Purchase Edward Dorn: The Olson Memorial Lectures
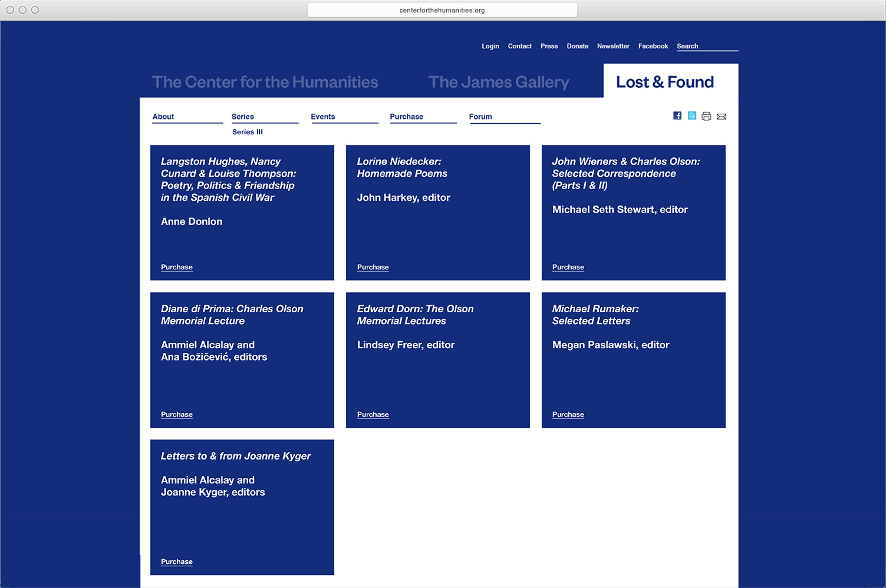This screenshot has width=886, height=588. point(373,414)
